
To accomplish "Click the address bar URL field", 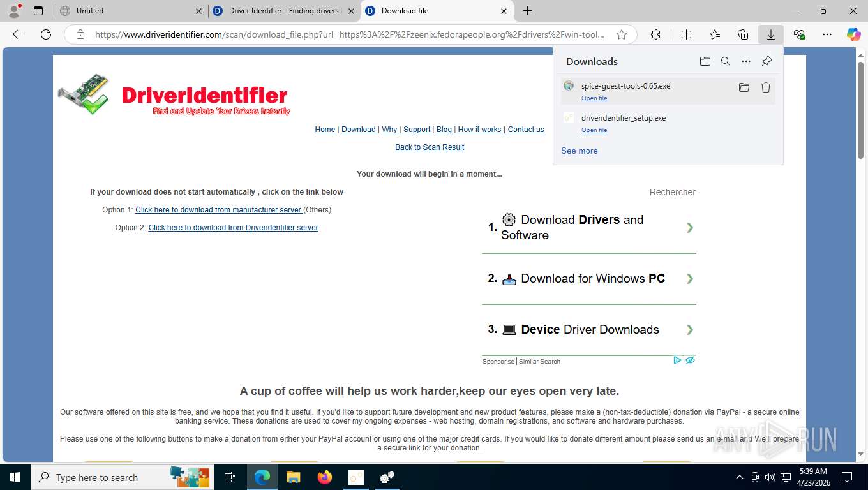I will [x=350, y=34].
